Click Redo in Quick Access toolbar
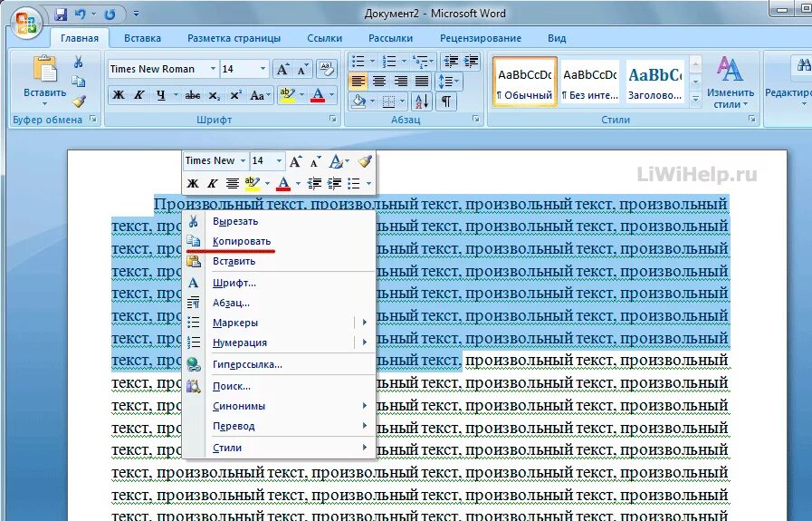The image size is (812, 521). click(x=110, y=14)
